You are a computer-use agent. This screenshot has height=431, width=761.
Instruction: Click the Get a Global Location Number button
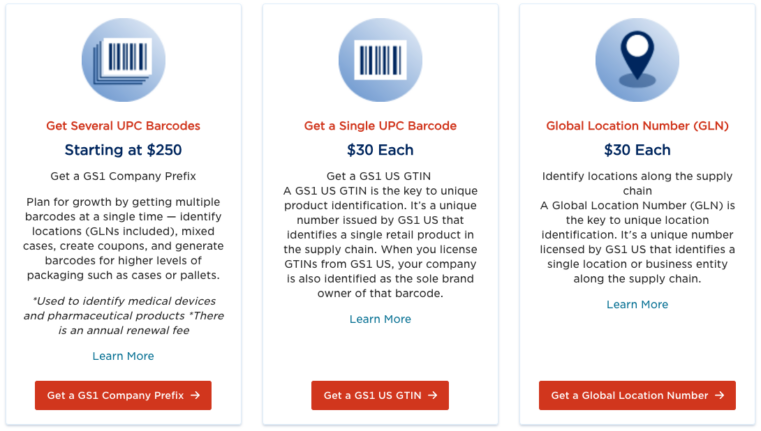pos(637,395)
